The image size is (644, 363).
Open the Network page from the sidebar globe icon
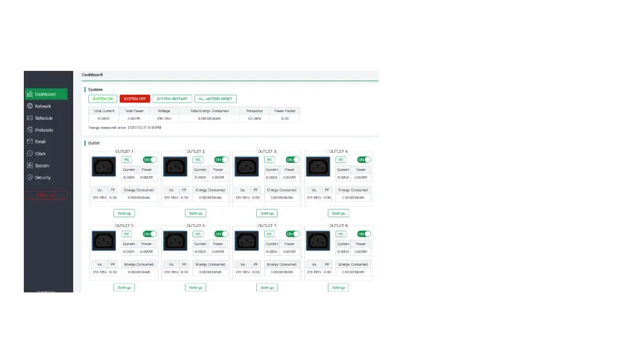[x=30, y=106]
